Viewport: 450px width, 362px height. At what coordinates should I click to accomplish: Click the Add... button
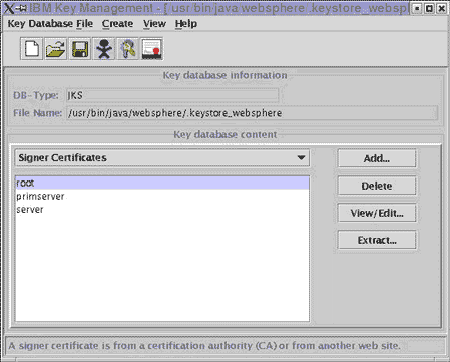coord(377,158)
